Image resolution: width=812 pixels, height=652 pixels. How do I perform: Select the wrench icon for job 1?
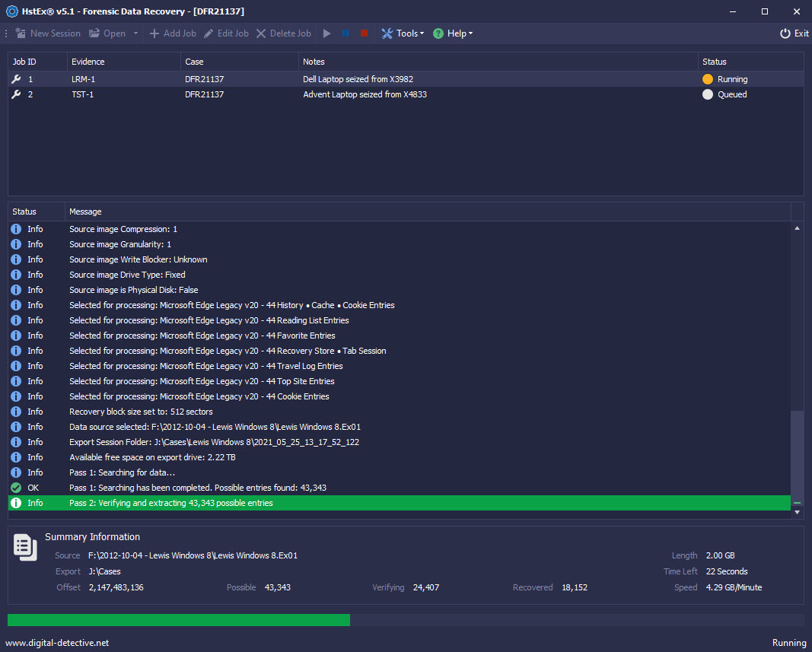pyautogui.click(x=16, y=79)
